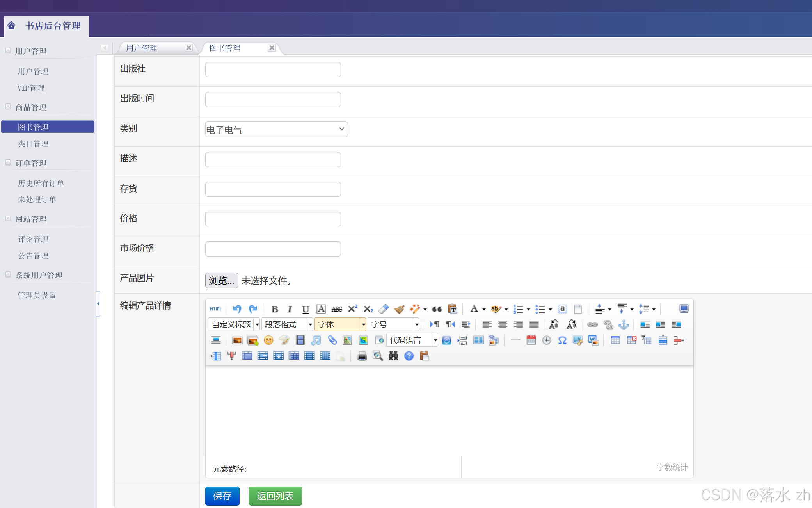
Task: Collapse the 订单管理 sidebar section
Action: pos(8,162)
